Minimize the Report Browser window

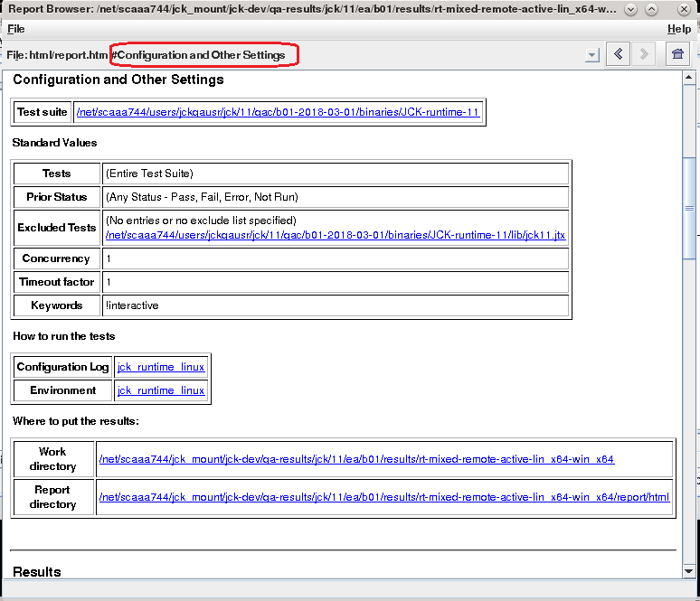631,9
